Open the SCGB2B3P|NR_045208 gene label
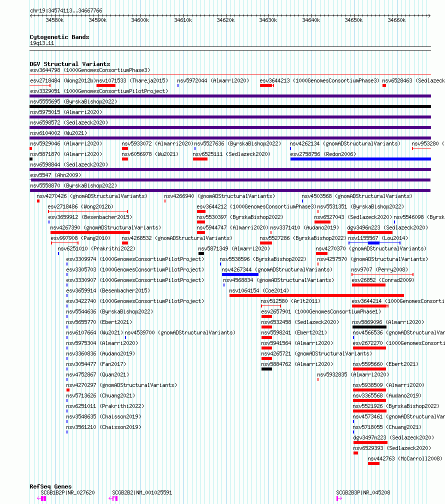This screenshot has height=504, width=445. click(363, 492)
